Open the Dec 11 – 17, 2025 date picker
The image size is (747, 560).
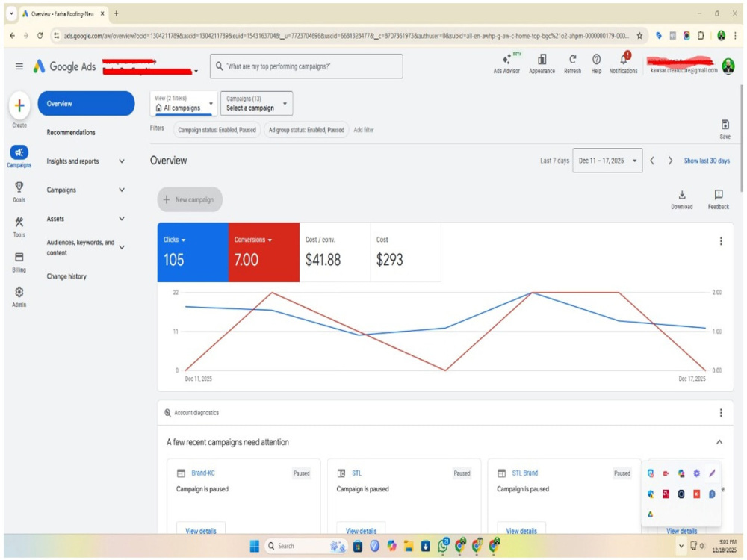coord(607,161)
